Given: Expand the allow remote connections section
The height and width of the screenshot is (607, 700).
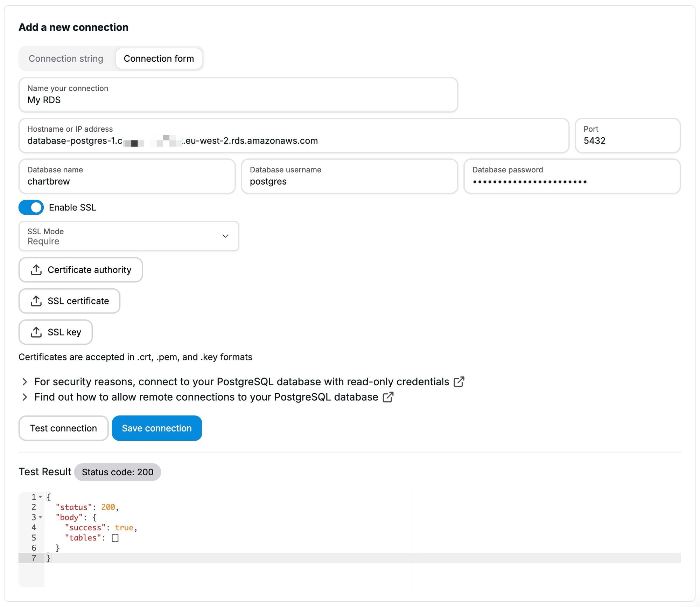Looking at the screenshot, I should (24, 397).
